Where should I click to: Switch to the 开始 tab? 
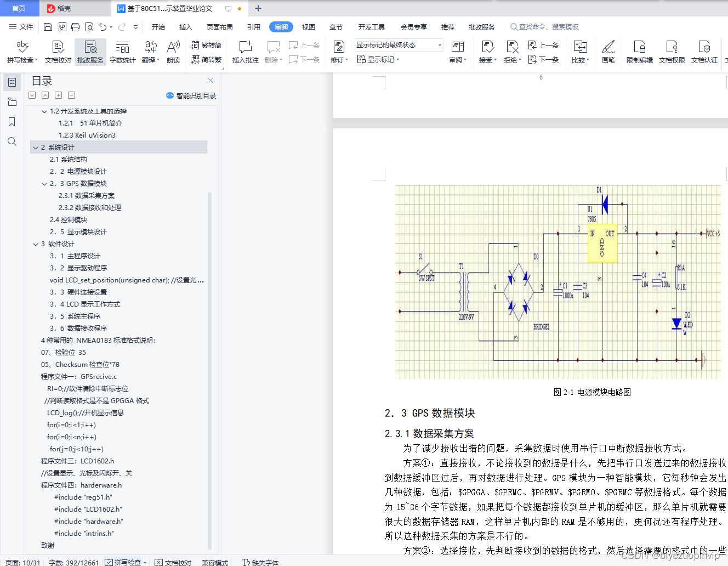(x=158, y=27)
